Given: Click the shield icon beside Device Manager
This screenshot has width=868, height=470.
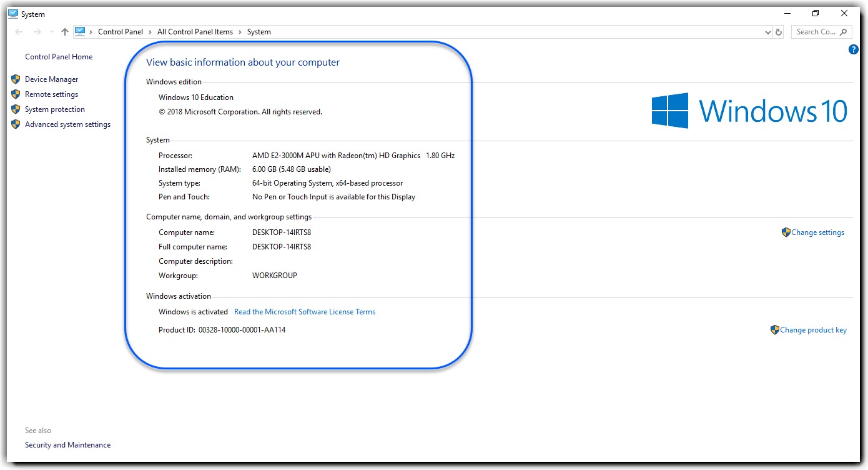Looking at the screenshot, I should pos(16,79).
